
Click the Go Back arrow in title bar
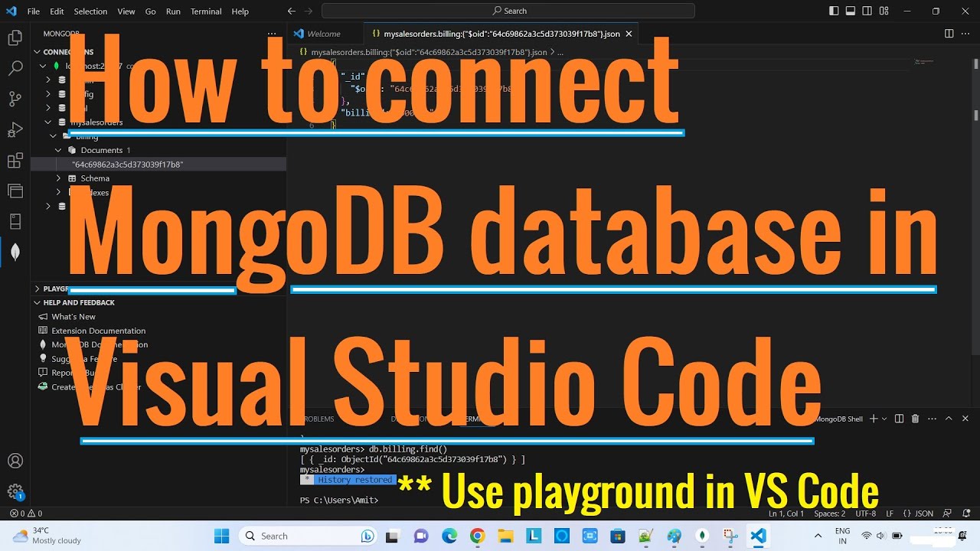click(291, 11)
